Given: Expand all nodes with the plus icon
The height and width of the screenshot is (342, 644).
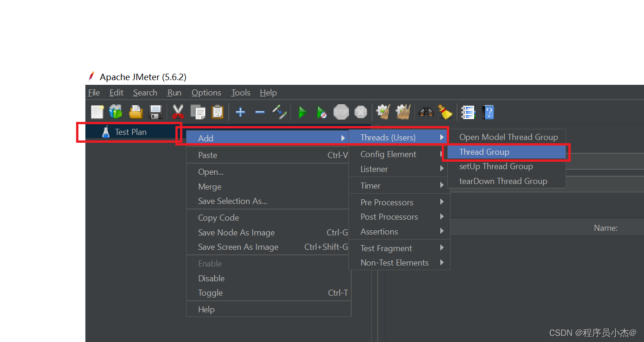Looking at the screenshot, I should tap(240, 112).
